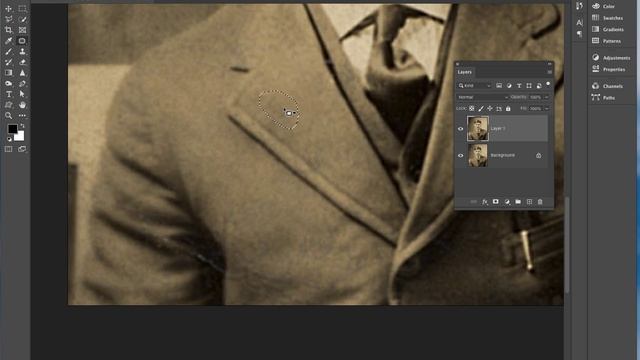640x360 pixels.
Task: Select the Frame tool
Action: 22,30
